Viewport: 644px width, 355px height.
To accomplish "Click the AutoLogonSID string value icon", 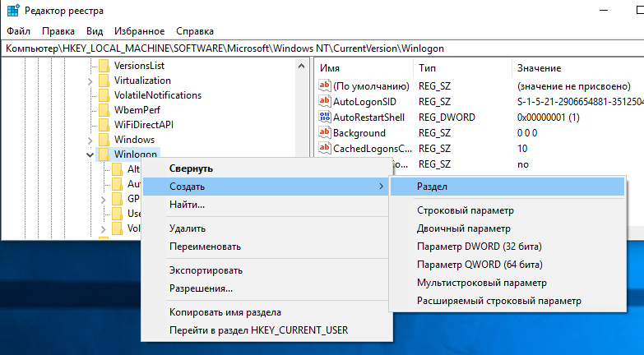I will tap(324, 102).
